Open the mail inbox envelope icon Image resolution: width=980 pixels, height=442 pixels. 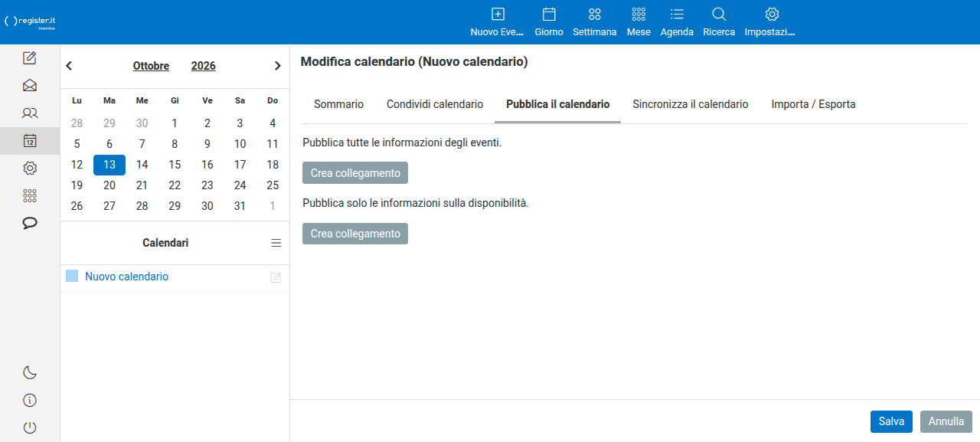(x=30, y=85)
